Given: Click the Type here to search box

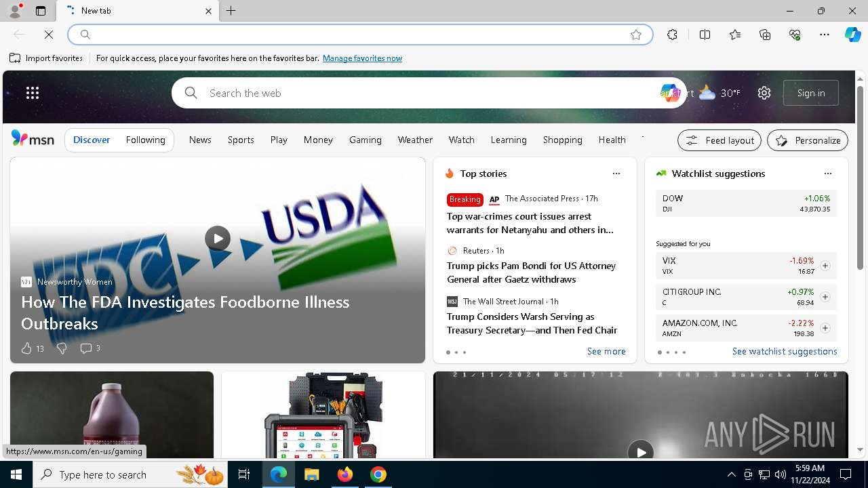Looking at the screenshot, I should point(130,474).
